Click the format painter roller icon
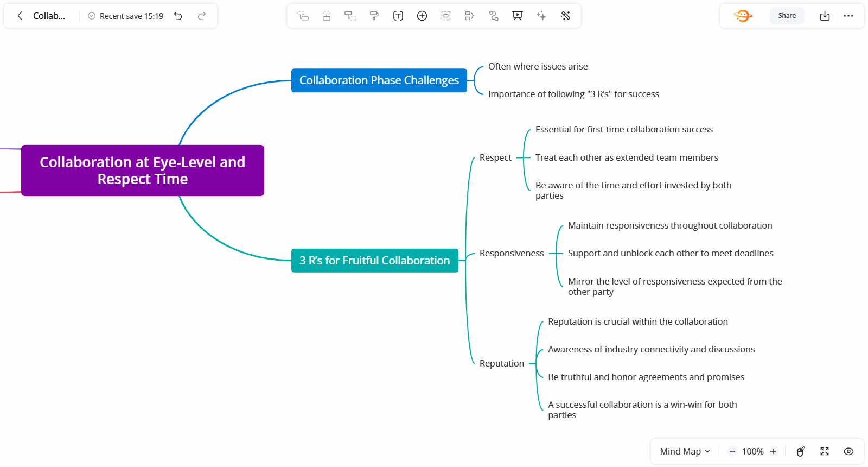Viewport: 868px width, 467px height. click(374, 16)
